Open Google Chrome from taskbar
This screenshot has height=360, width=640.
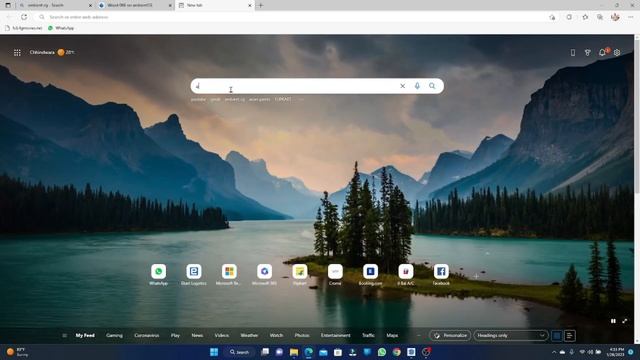point(396,352)
